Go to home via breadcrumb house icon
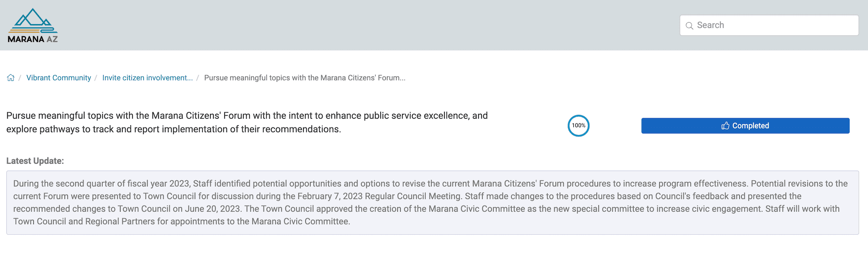 click(11, 78)
